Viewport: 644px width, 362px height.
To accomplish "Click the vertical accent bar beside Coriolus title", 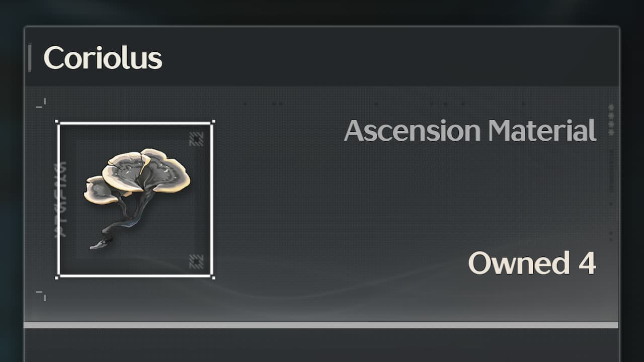I will point(30,58).
